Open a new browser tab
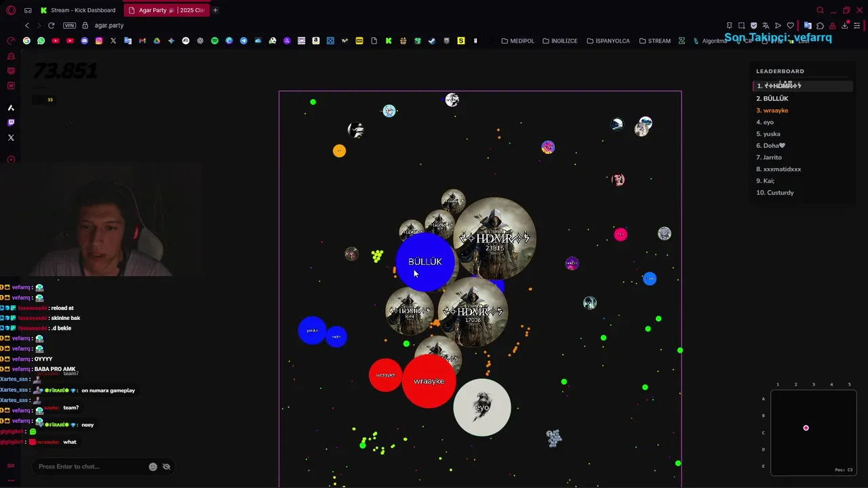Screen dimensions: 868x488 tap(215, 10)
